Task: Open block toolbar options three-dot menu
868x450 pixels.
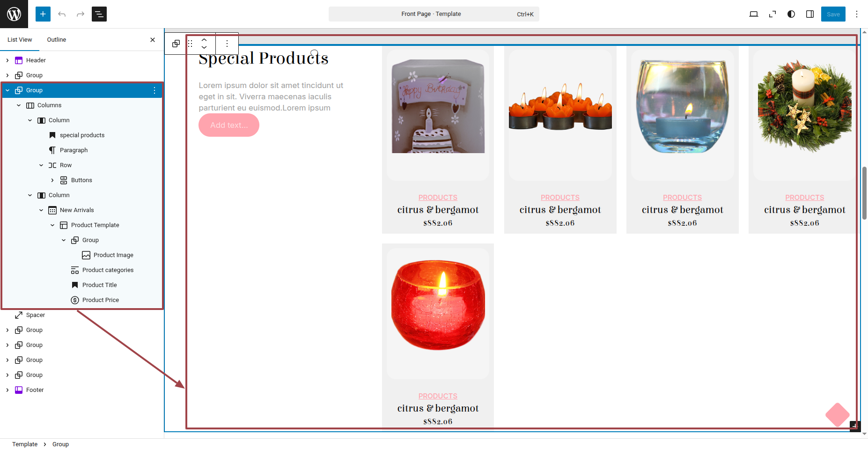Action: coord(227,44)
